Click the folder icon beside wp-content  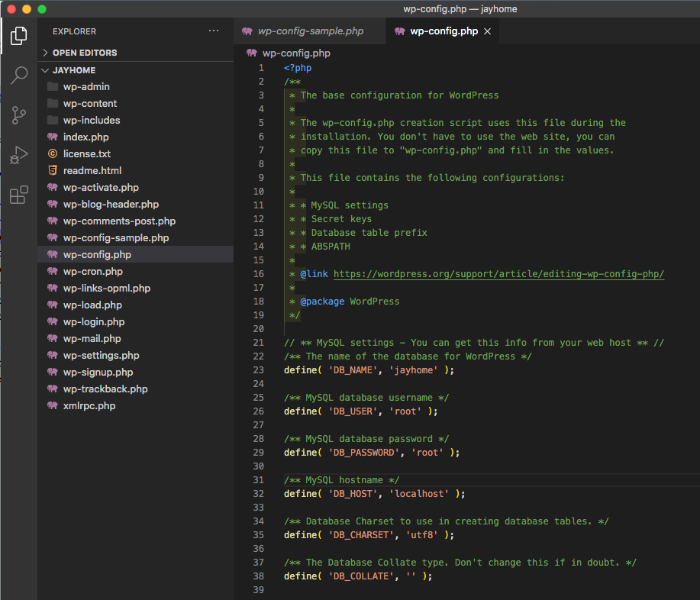coord(53,103)
